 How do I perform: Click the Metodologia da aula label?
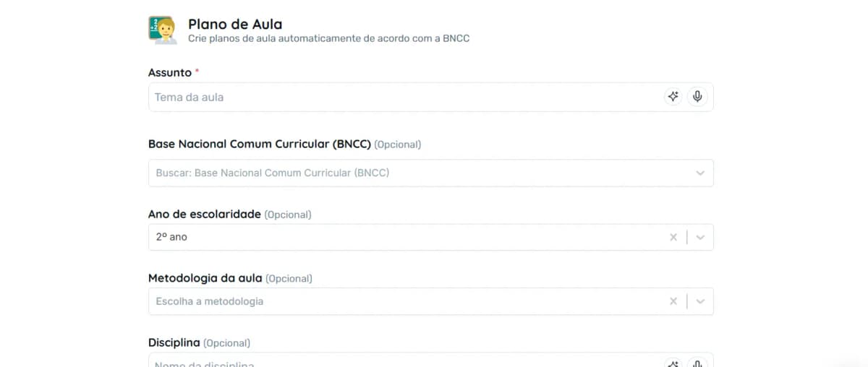(x=205, y=278)
